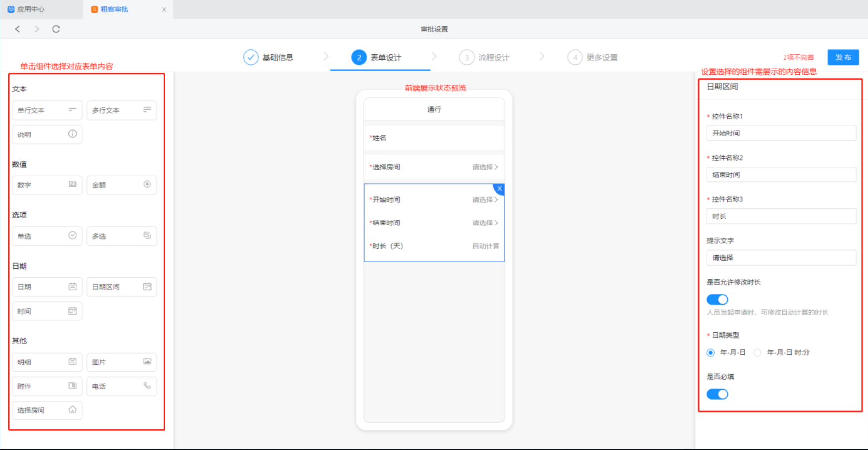Open the 开始时间 picker in preview

point(484,200)
